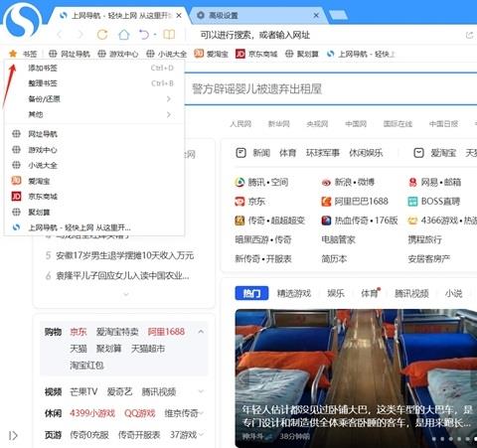This screenshot has width=477, height=448.
Task: Select the 热门 feed tab
Action: (251, 293)
